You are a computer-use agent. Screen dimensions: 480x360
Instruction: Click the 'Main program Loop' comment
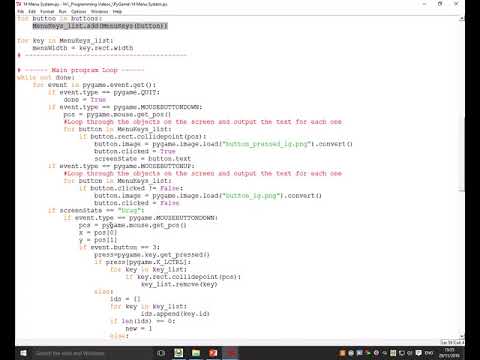(81, 70)
